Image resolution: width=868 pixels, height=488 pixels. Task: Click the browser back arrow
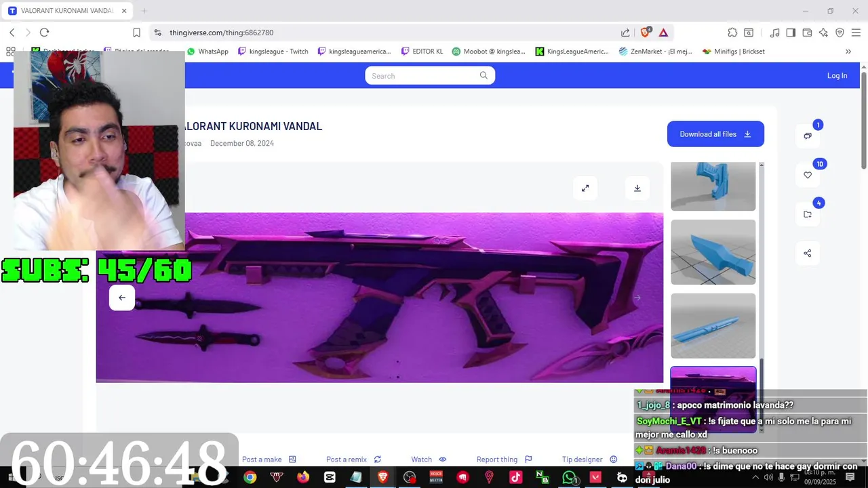(12, 33)
